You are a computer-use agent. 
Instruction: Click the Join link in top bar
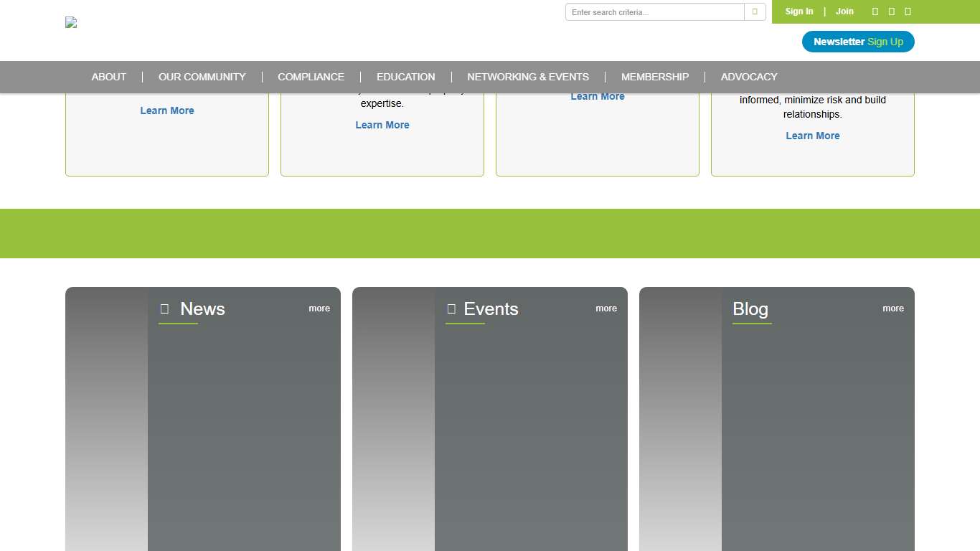click(x=844, y=11)
